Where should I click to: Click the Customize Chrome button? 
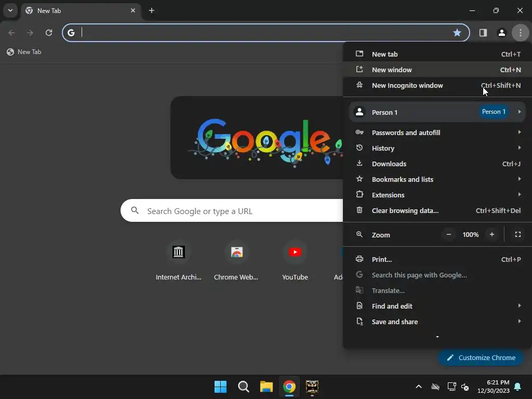(481, 357)
